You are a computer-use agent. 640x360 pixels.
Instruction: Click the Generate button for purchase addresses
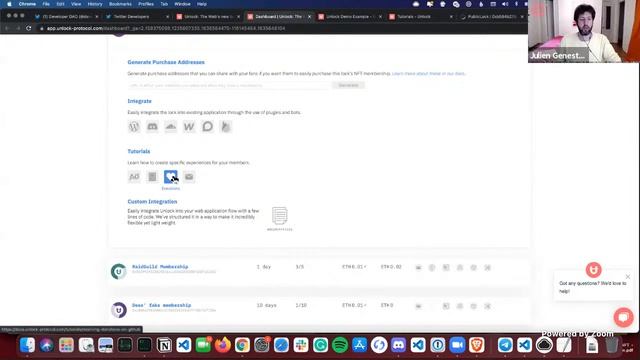348,85
